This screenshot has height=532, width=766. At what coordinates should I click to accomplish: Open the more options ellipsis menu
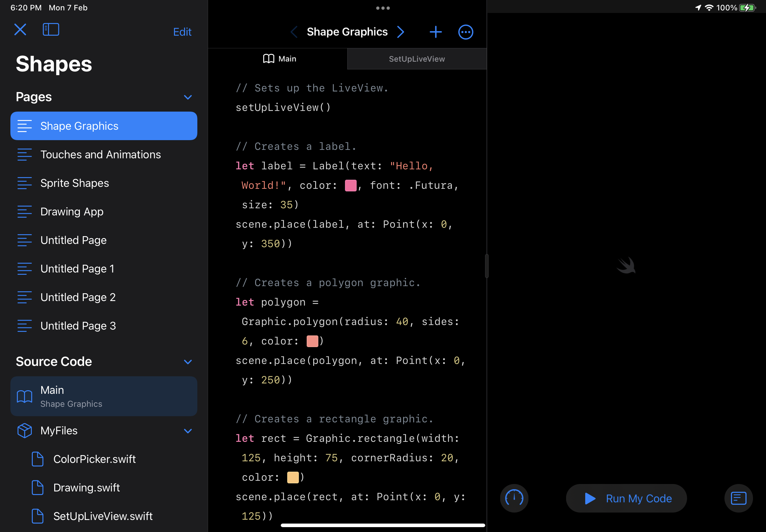465,32
